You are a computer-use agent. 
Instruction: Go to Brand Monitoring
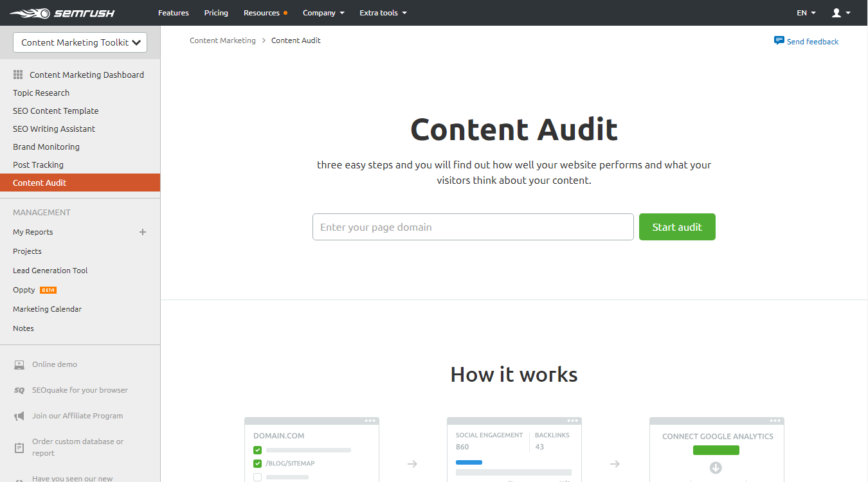pos(46,147)
